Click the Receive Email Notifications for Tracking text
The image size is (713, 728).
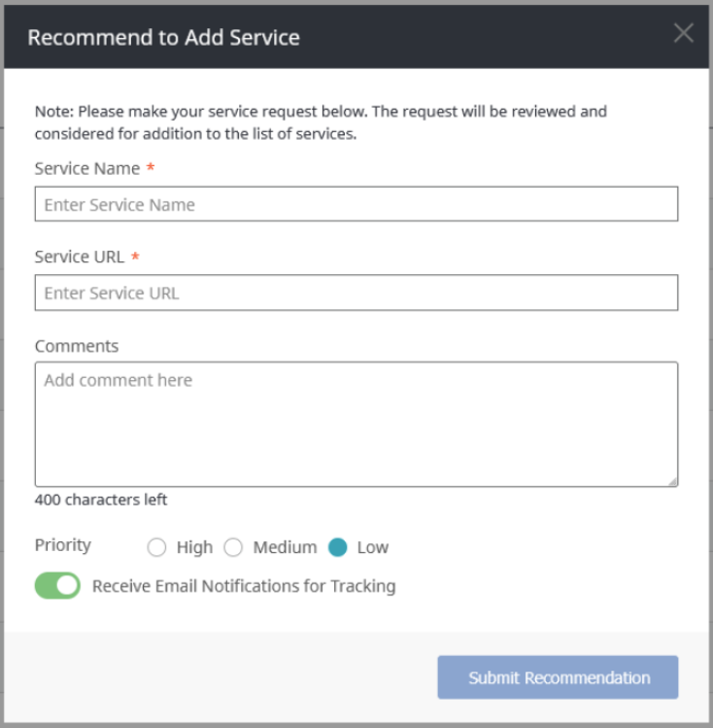tap(244, 586)
